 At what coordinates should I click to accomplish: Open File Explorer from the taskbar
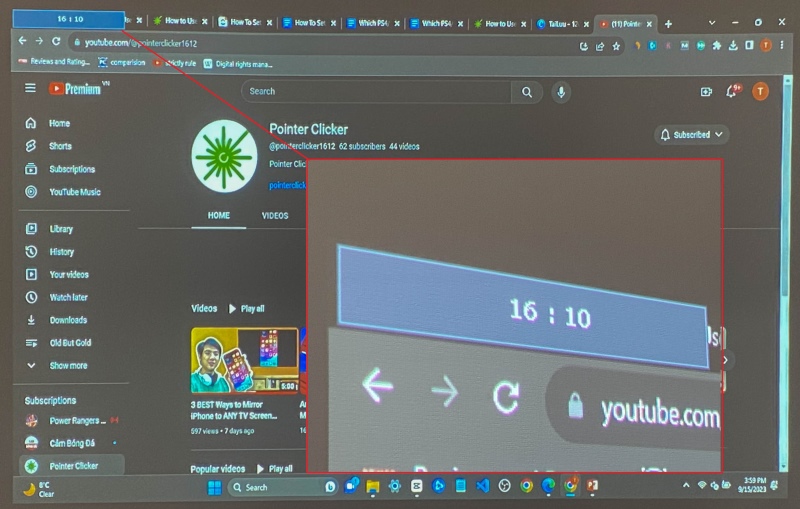pyautogui.click(x=372, y=487)
